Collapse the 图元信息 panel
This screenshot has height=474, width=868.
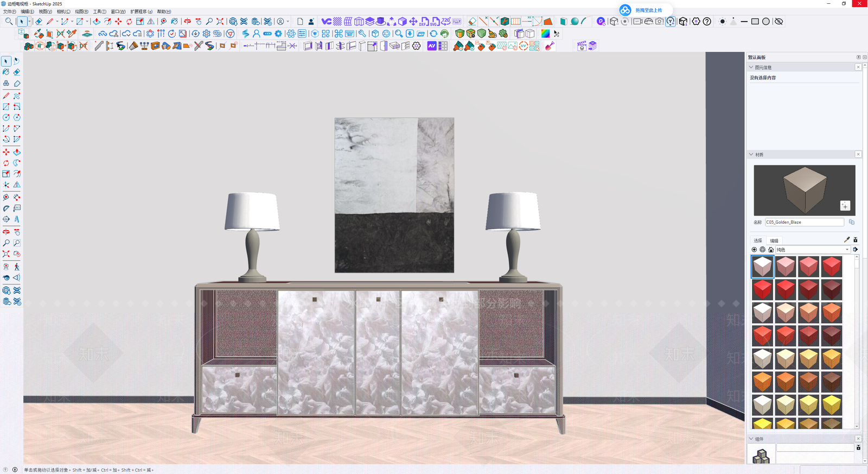coord(751,67)
